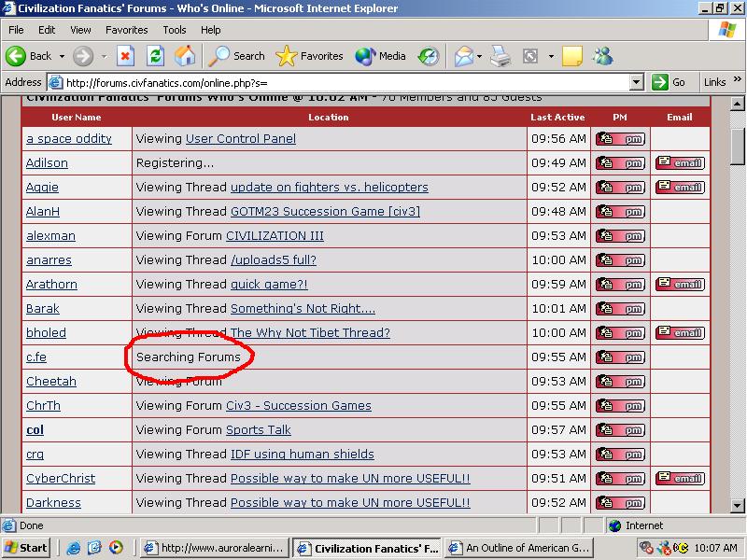Send PM to Barak
The image size is (747, 560).
click(620, 309)
